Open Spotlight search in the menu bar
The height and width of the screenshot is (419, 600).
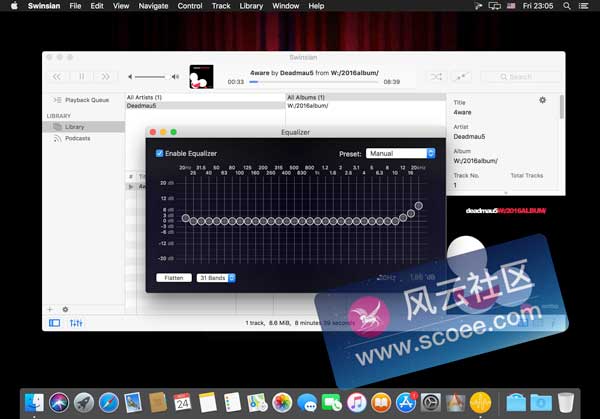tap(567, 6)
